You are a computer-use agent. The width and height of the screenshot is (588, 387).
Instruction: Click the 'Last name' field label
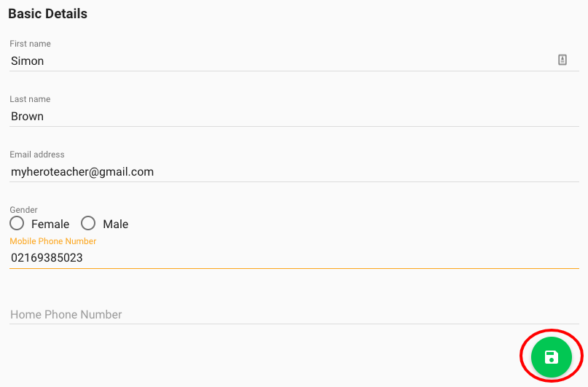(x=30, y=99)
